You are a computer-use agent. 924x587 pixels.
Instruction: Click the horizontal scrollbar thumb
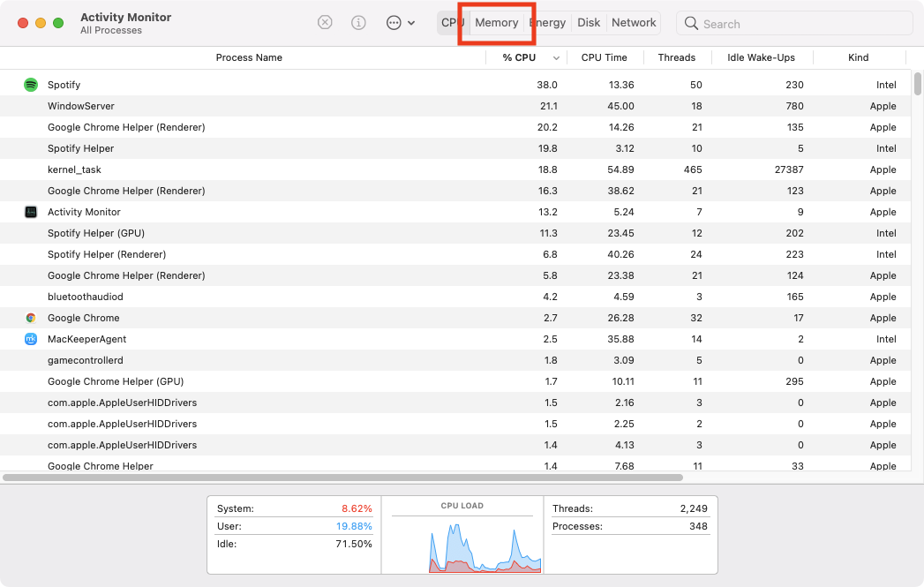pos(342,478)
